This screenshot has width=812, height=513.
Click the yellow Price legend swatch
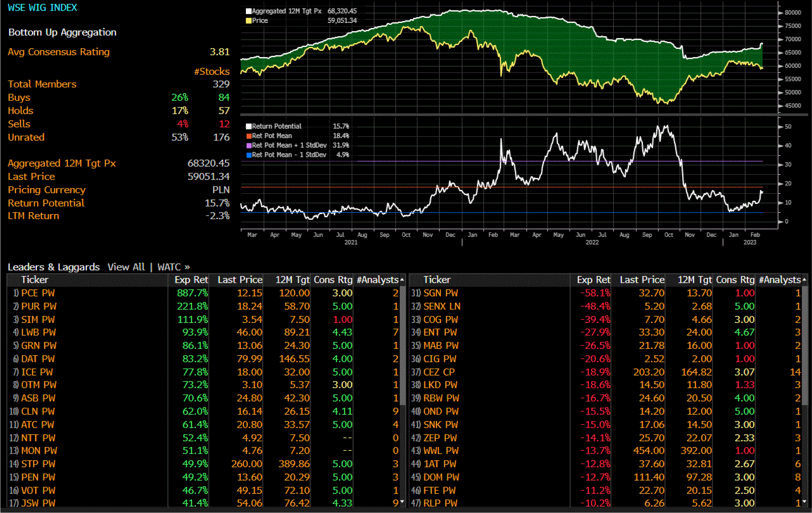click(249, 21)
